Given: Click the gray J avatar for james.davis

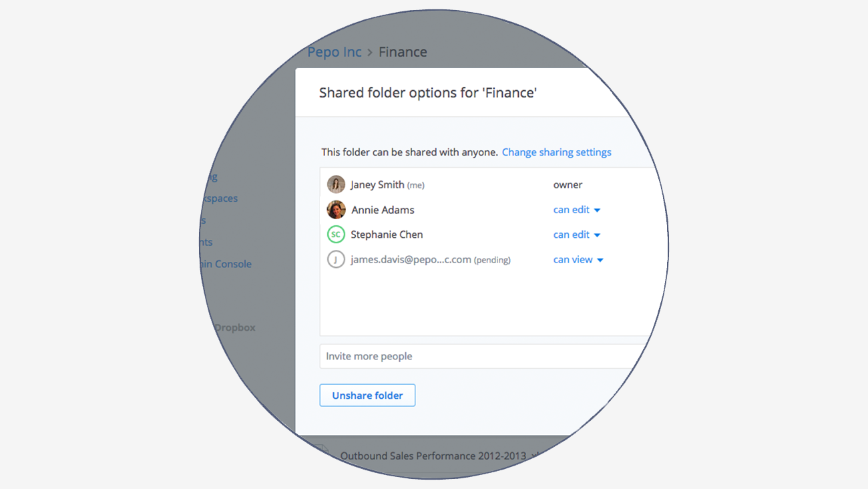Looking at the screenshot, I should pos(336,259).
